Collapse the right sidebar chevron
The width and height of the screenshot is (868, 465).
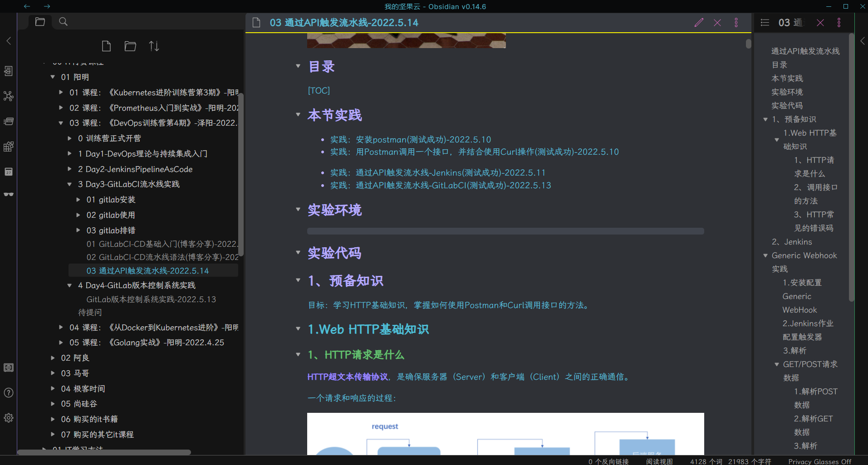tap(863, 41)
